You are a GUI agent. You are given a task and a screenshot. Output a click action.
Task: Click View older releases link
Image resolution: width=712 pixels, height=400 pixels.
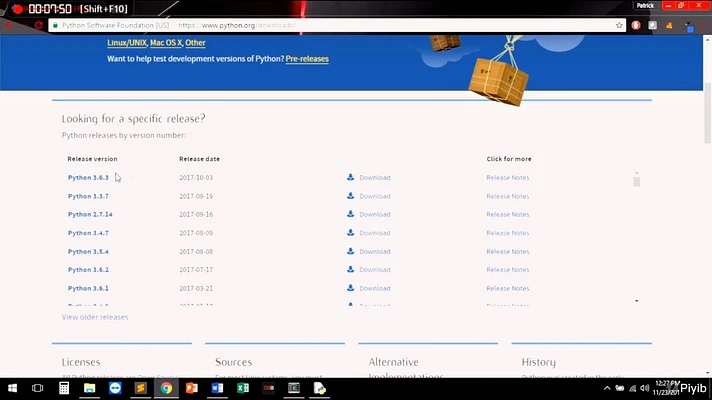[x=95, y=317]
